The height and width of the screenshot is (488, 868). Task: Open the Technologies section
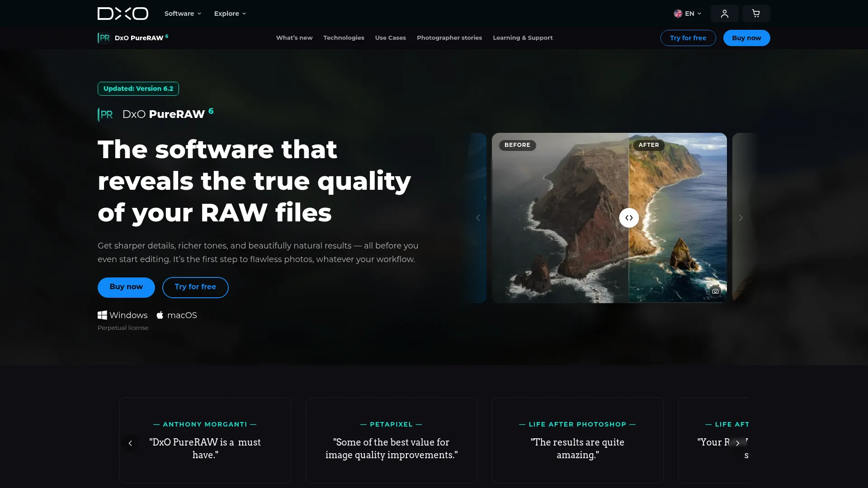point(344,38)
